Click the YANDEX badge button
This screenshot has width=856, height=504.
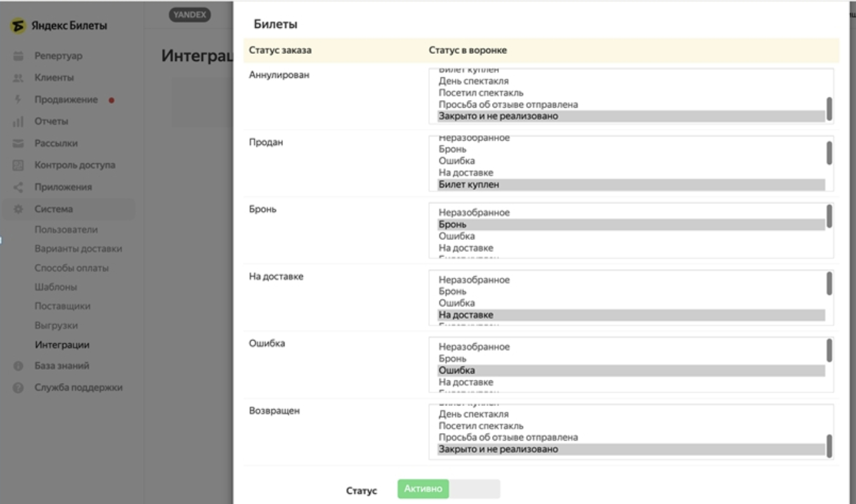(x=189, y=15)
